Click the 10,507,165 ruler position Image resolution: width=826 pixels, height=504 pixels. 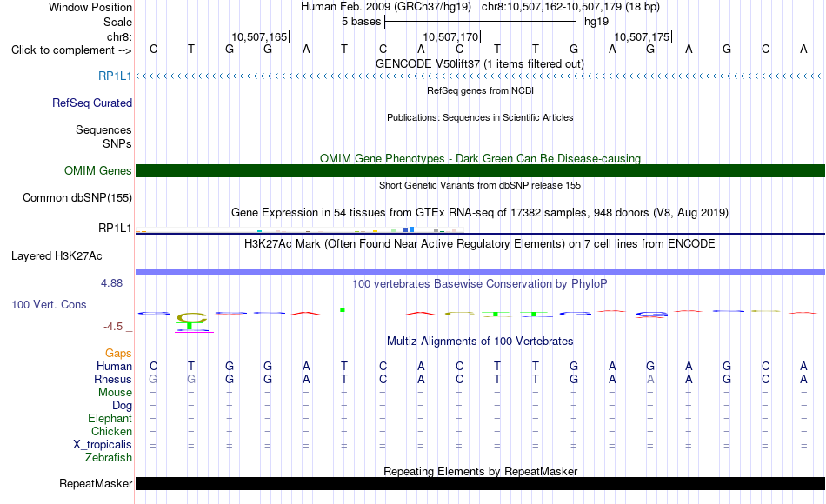259,36
